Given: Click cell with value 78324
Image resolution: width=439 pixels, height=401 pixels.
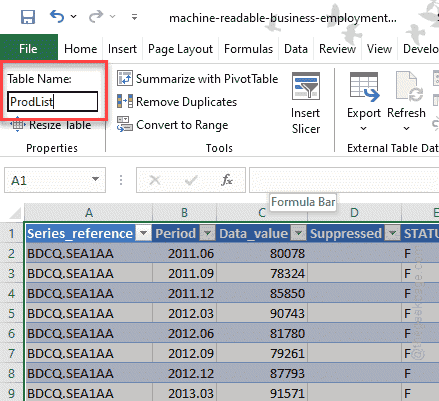Looking at the screenshot, I should (262, 274).
